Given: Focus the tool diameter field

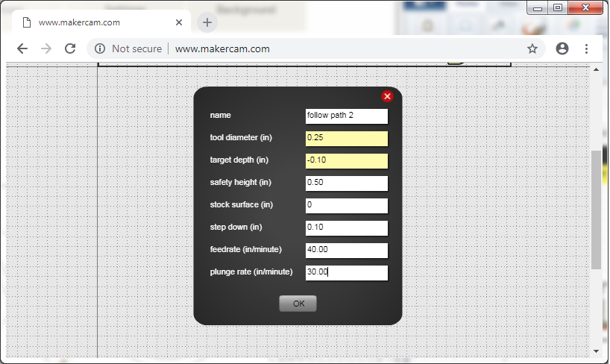Looking at the screenshot, I should (x=347, y=138).
